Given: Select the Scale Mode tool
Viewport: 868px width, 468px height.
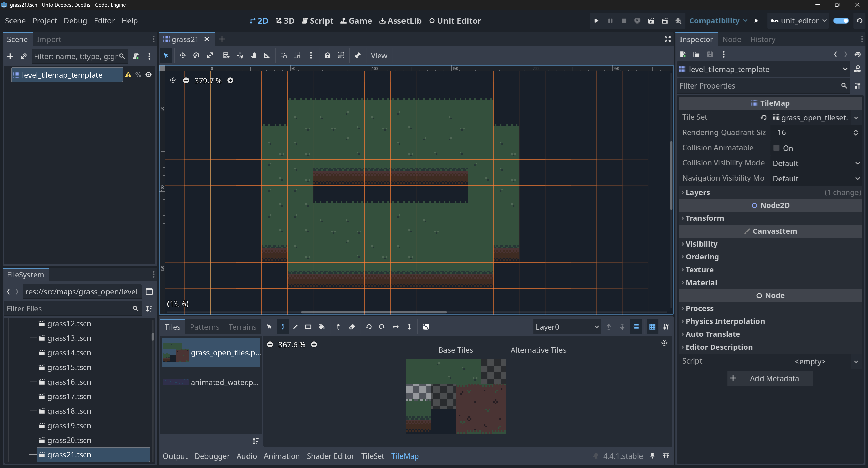Looking at the screenshot, I should (x=210, y=55).
